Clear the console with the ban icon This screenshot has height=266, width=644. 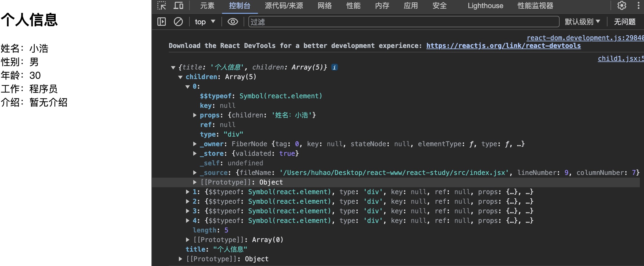pyautogui.click(x=178, y=22)
